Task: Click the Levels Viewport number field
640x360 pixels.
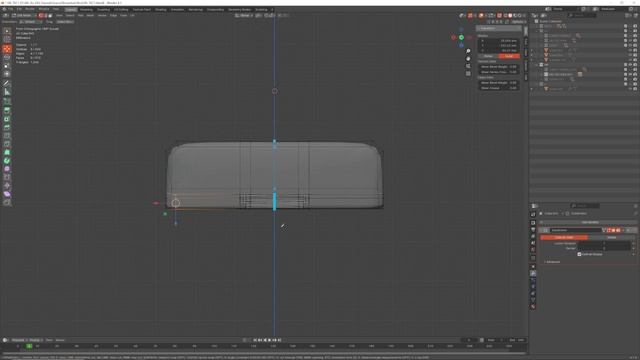Action: 604,243
